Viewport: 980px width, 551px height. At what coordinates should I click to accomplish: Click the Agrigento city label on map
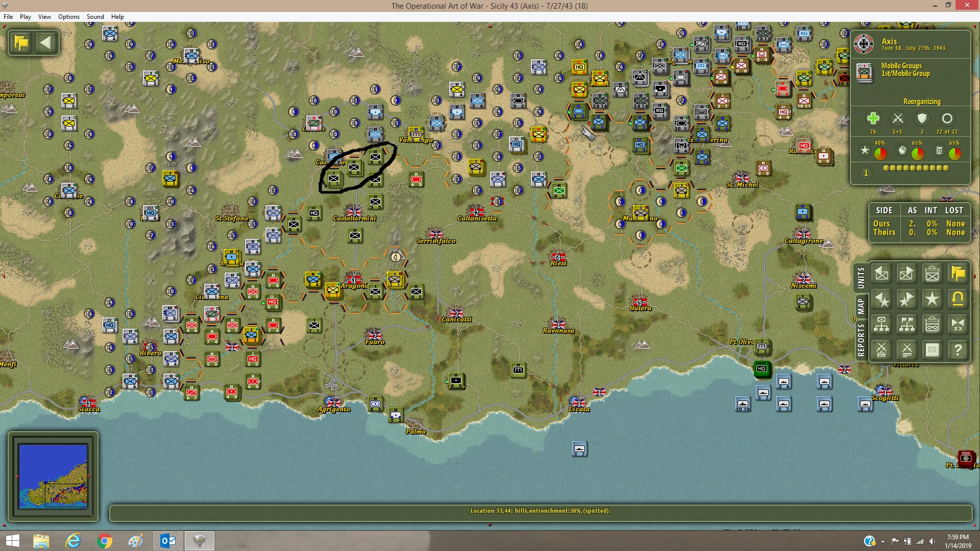(334, 409)
